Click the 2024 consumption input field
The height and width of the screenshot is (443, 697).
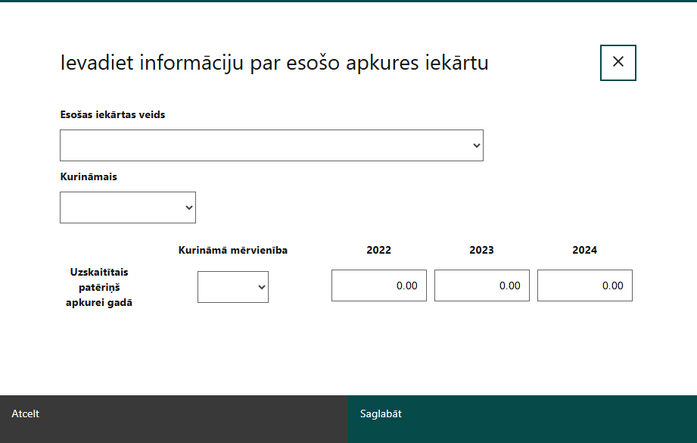pyautogui.click(x=585, y=285)
